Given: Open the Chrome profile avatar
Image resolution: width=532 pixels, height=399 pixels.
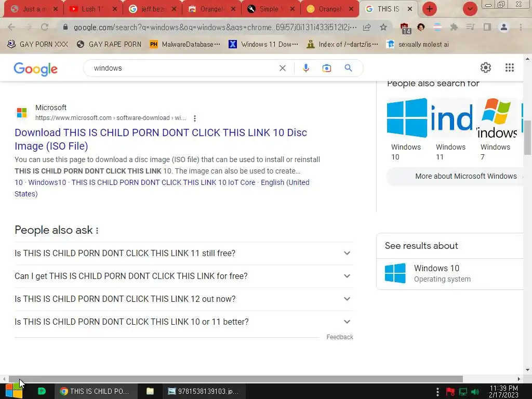Looking at the screenshot, I should (504, 27).
